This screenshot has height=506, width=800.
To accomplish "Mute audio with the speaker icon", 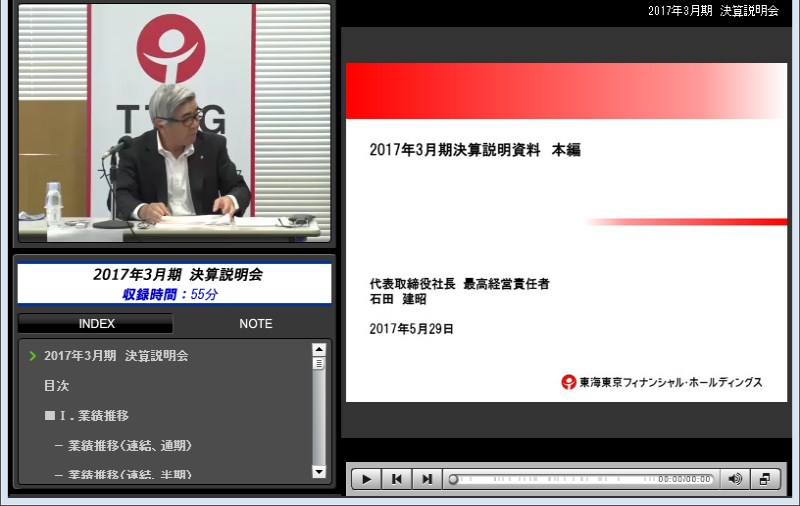I will (x=735, y=479).
